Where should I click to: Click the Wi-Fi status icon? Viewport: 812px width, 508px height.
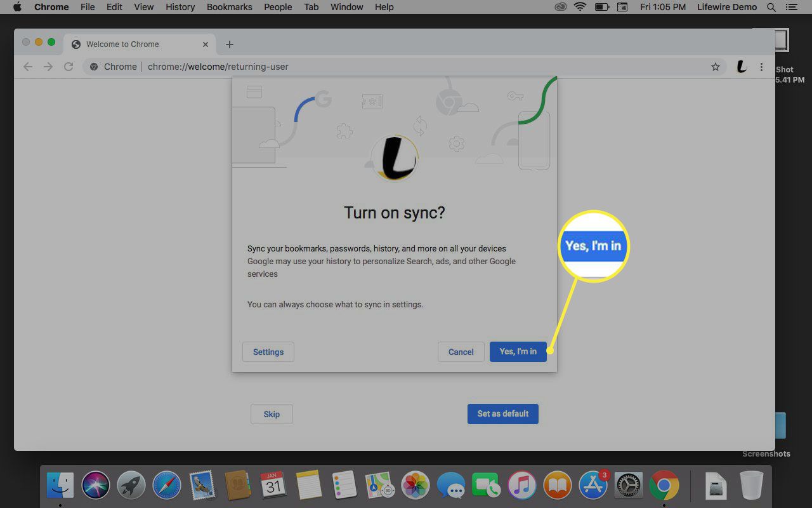[580, 7]
